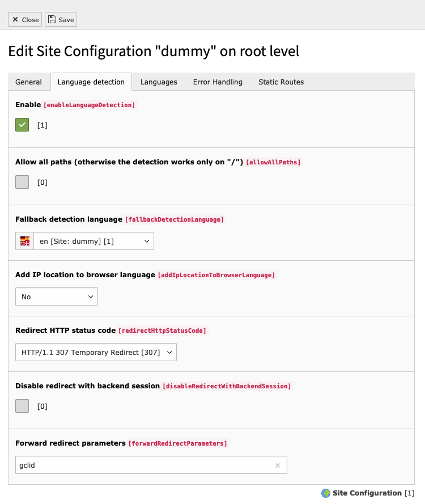Click the Site Configuration [1] label
The width and height of the screenshot is (425, 504).
373,493
